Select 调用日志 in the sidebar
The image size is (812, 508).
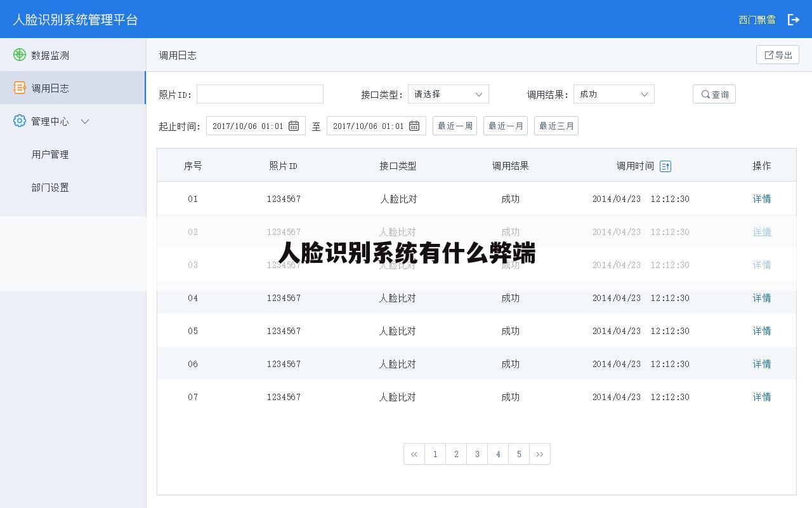(x=73, y=88)
